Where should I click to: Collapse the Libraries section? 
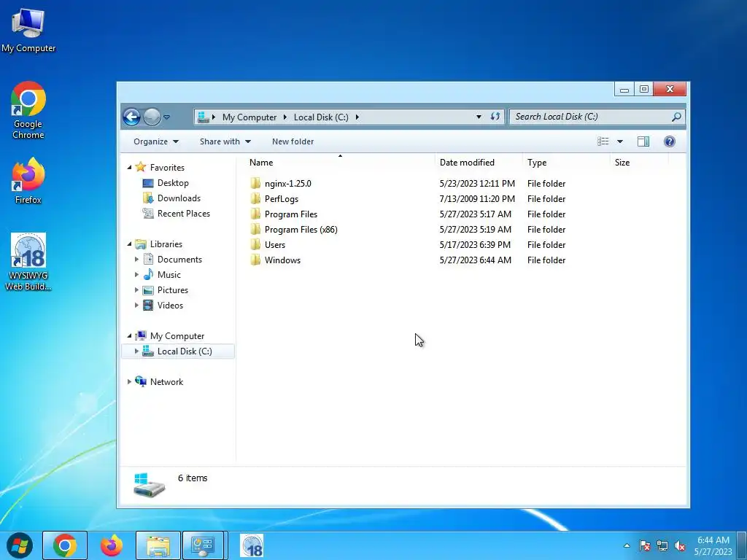129,244
